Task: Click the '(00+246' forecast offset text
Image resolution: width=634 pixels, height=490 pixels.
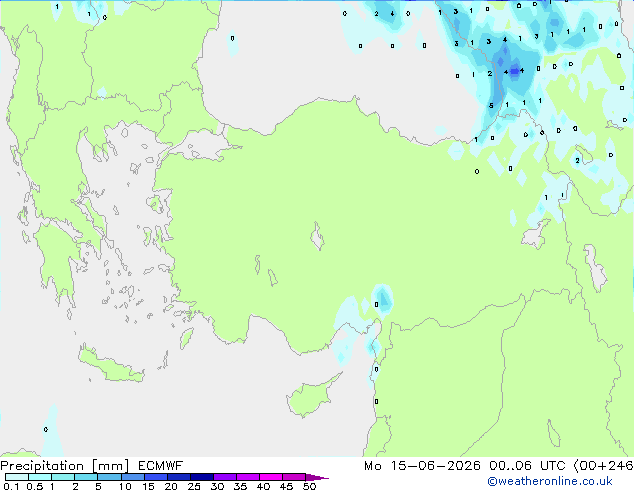Action: point(603,466)
